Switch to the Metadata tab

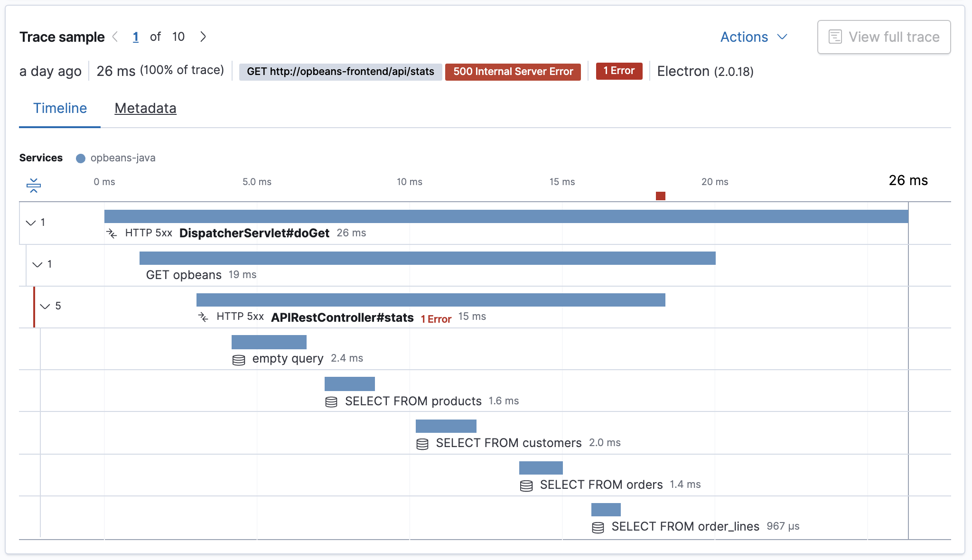(x=145, y=108)
